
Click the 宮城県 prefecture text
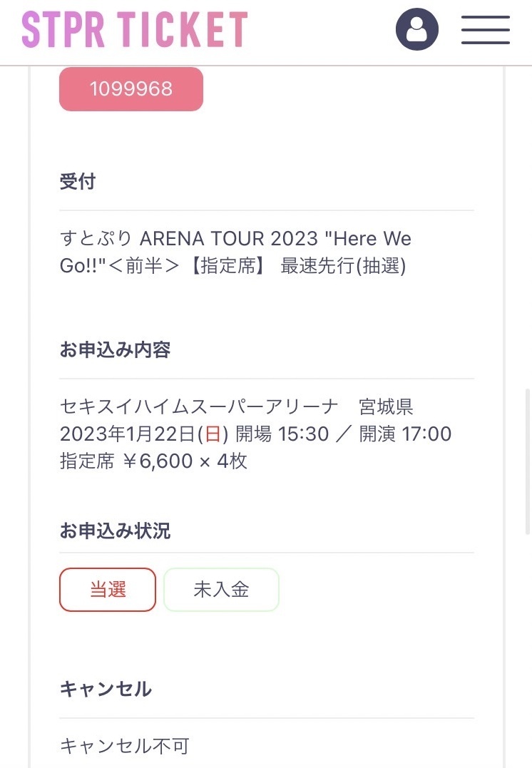[386, 407]
